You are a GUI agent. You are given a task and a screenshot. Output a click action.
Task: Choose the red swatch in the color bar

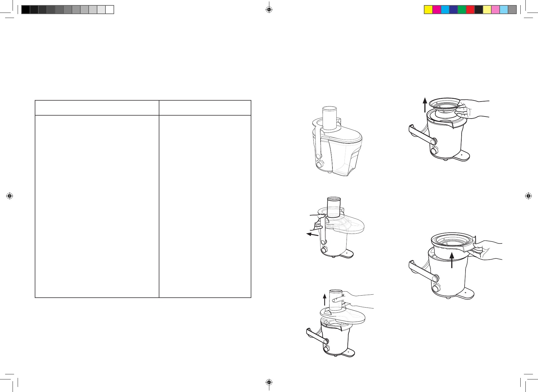470,10
